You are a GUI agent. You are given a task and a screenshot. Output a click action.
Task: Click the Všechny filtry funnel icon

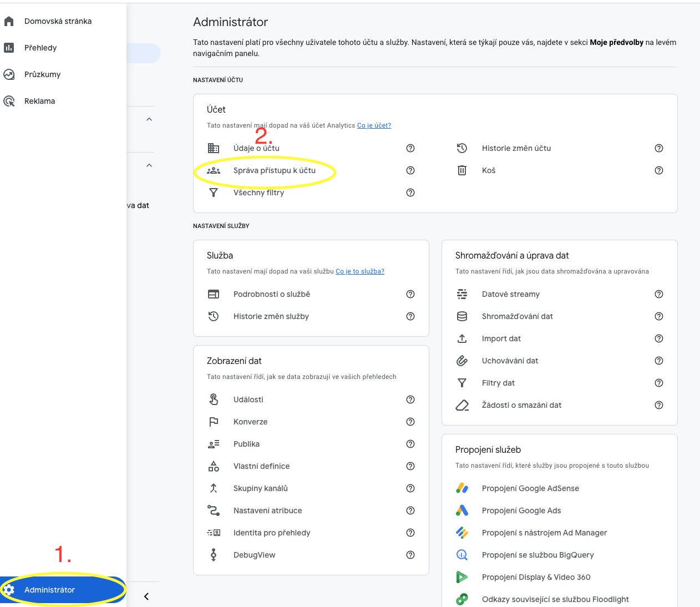[214, 193]
